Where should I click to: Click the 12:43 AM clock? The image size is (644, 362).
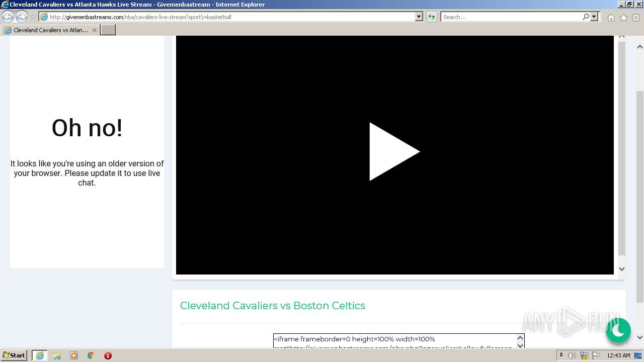pos(618,355)
